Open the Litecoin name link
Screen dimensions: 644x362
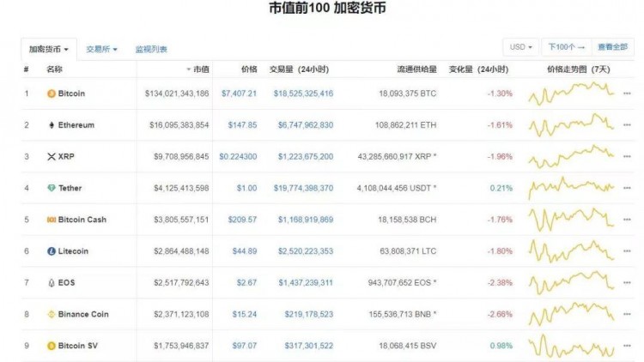click(73, 251)
